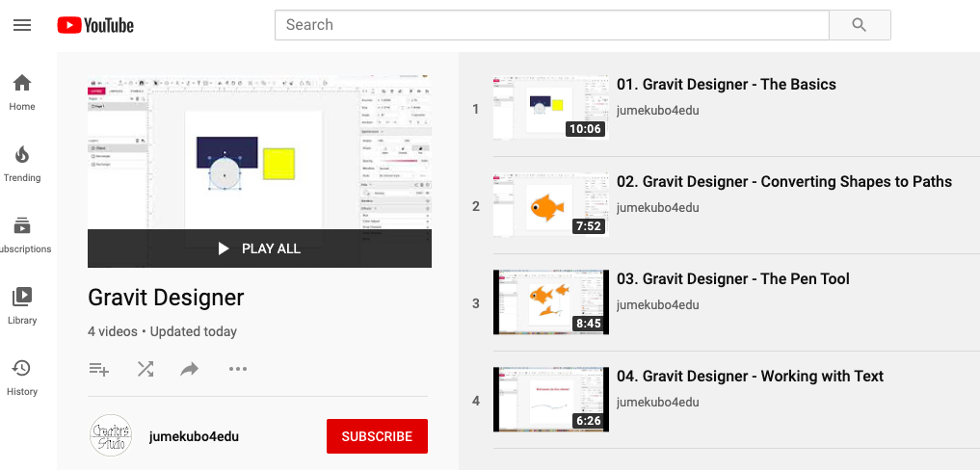Open the hamburger guide menu

22,25
